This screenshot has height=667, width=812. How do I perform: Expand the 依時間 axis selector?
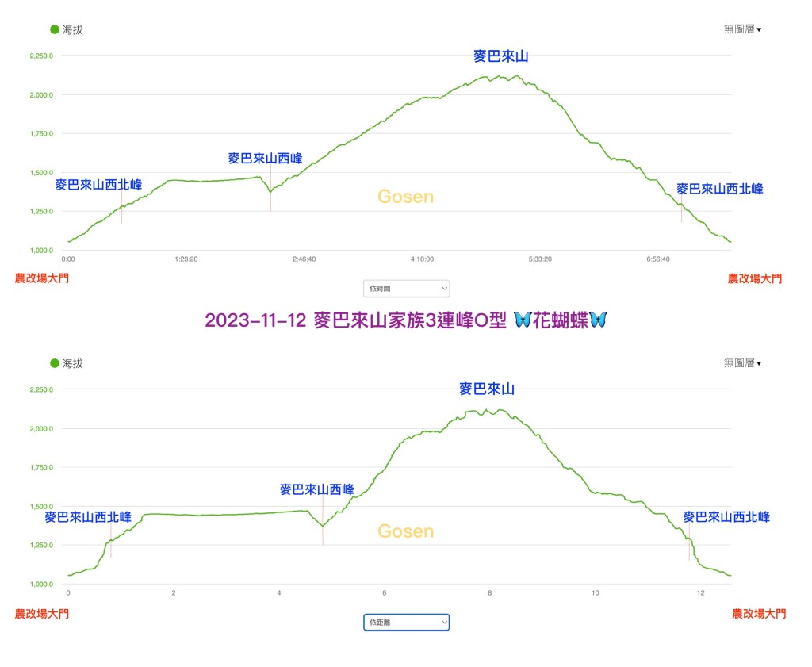click(406, 288)
